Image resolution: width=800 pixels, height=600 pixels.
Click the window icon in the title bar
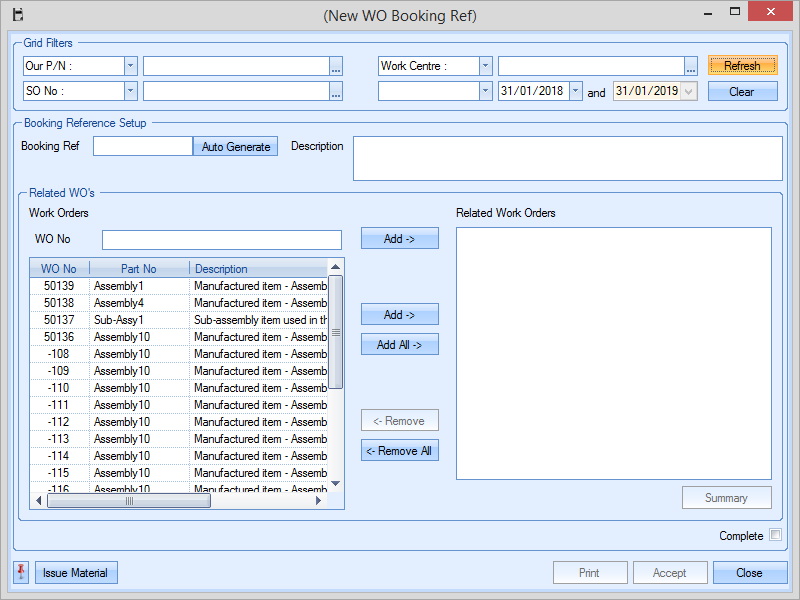coord(17,15)
